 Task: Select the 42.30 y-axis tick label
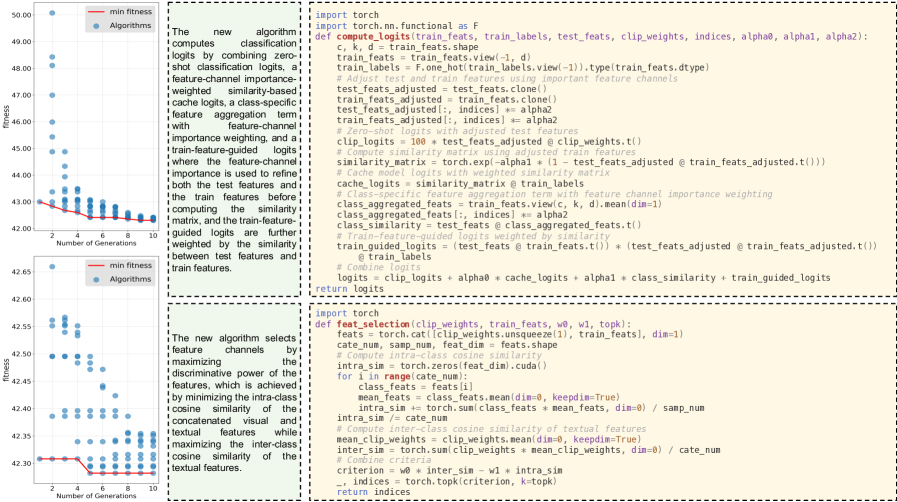(21, 463)
